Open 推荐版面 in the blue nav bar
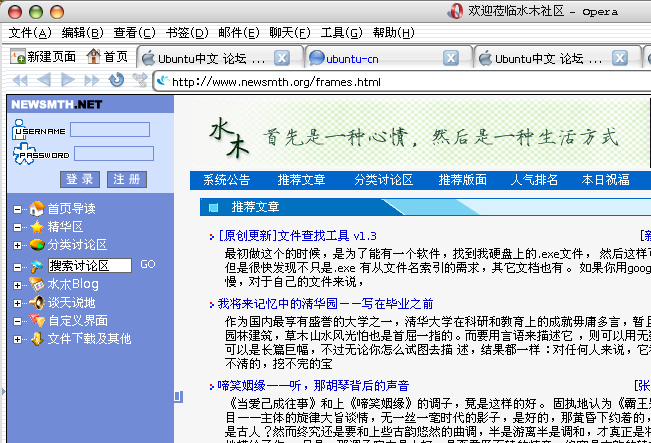The image size is (651, 443). pos(463,180)
